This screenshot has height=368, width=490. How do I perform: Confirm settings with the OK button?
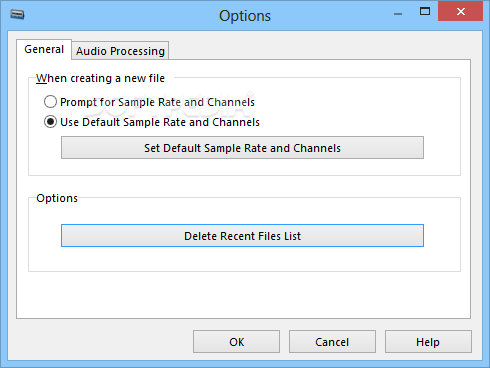236,342
